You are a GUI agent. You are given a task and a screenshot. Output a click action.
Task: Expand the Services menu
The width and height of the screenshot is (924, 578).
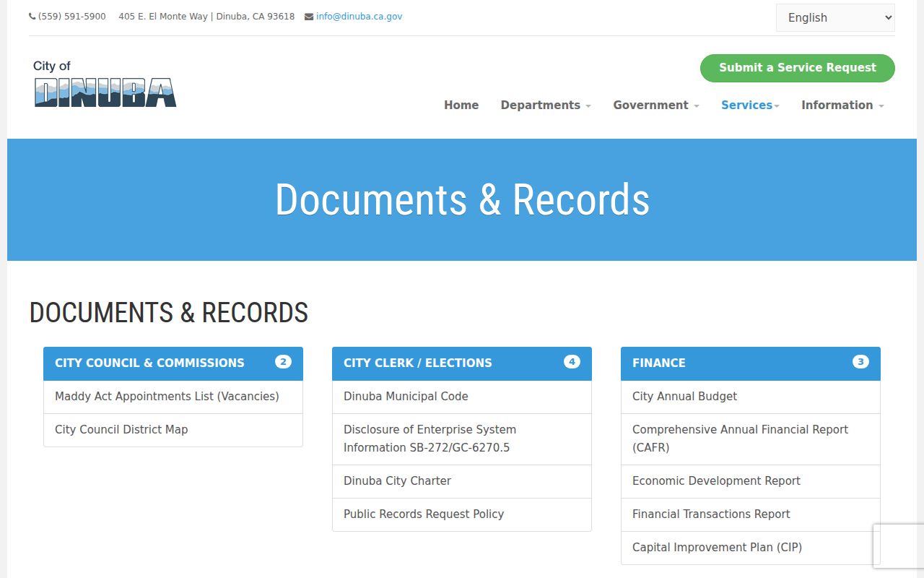point(750,105)
